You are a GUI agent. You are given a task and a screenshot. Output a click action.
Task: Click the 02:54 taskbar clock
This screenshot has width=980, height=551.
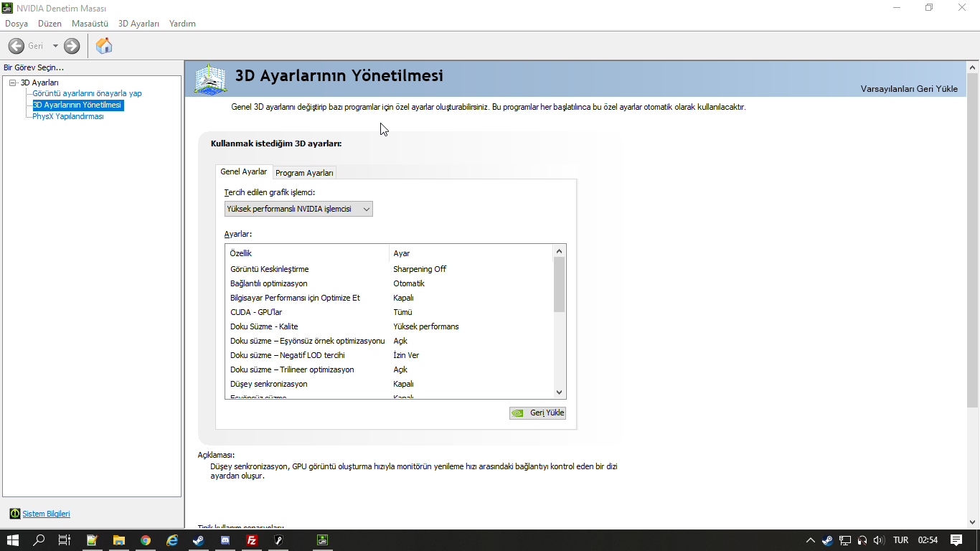[x=928, y=540]
